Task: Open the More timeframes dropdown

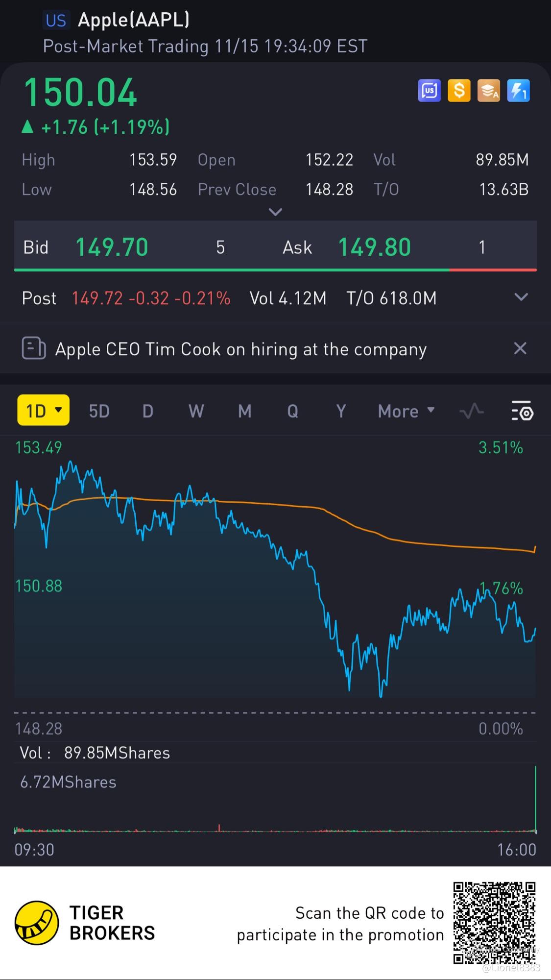Action: click(x=406, y=411)
